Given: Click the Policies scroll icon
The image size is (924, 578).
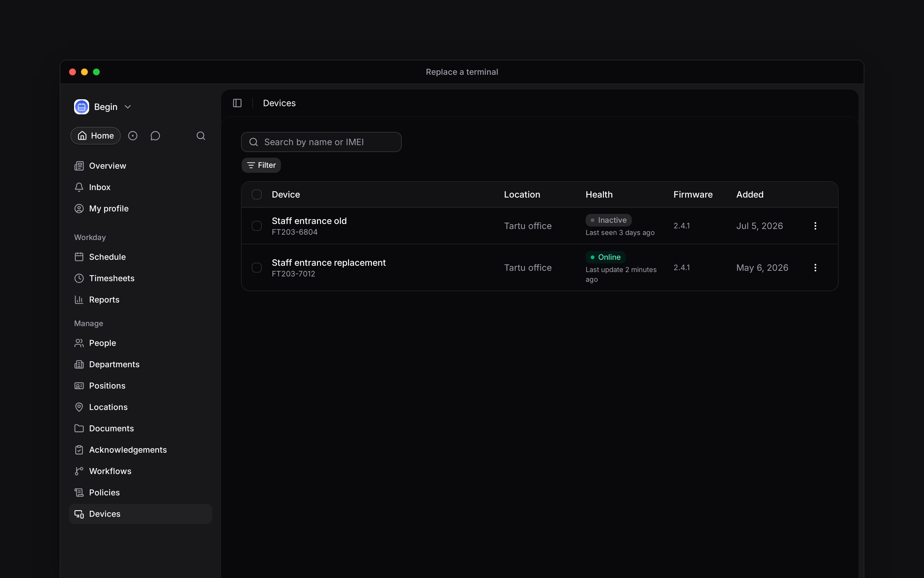Looking at the screenshot, I should (x=79, y=493).
